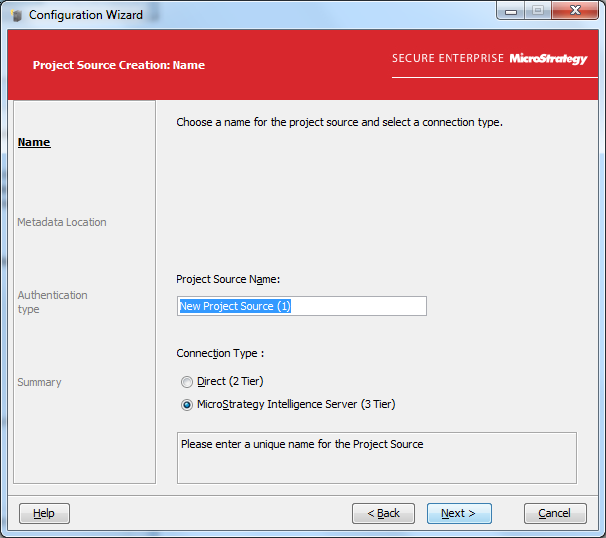Cancel the configuration wizard
606x538 pixels.
[554, 513]
